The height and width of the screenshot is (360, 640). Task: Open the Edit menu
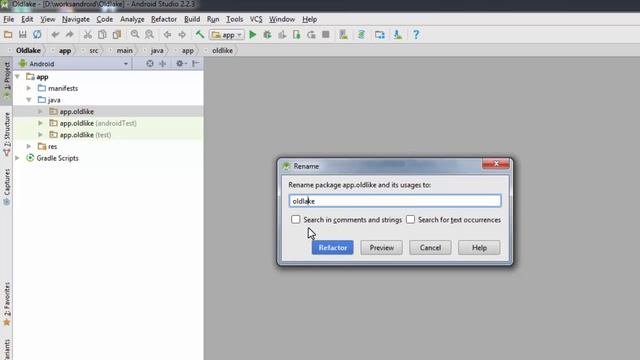[27, 19]
